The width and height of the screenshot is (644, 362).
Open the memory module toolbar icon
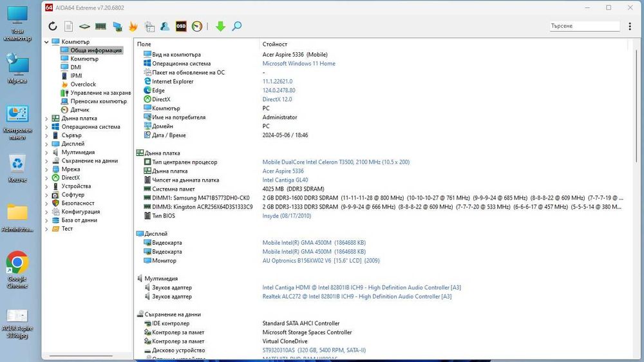100,26
